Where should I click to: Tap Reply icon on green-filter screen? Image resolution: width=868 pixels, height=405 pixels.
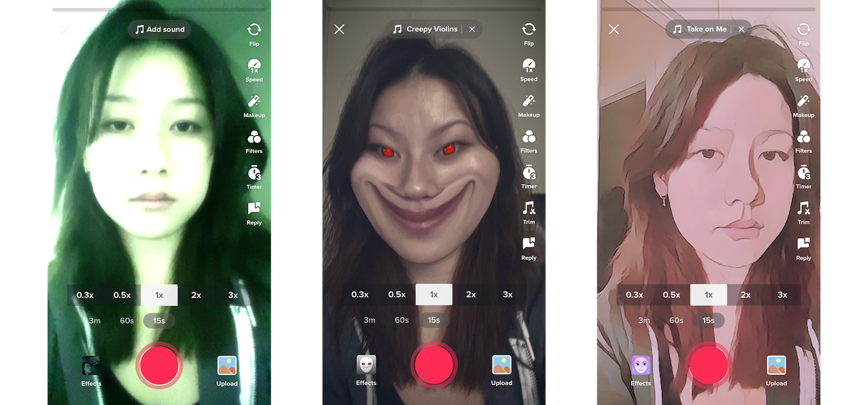coord(254,209)
